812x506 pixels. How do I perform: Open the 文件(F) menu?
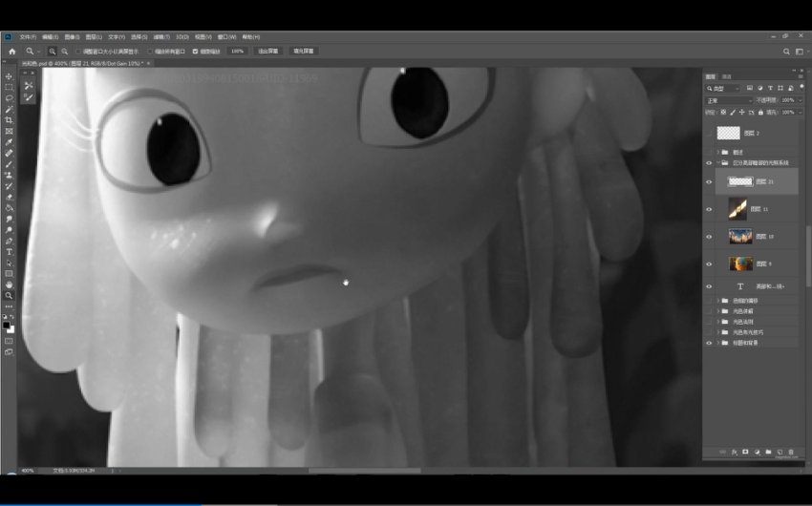[28, 37]
